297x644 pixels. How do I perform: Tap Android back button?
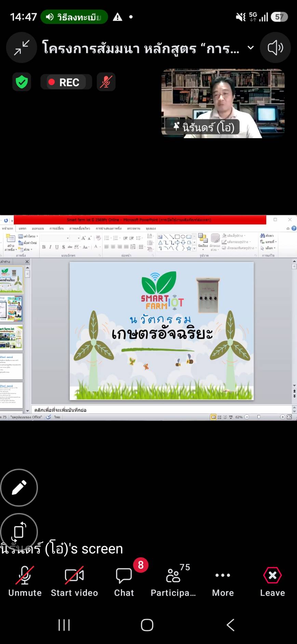(x=231, y=625)
